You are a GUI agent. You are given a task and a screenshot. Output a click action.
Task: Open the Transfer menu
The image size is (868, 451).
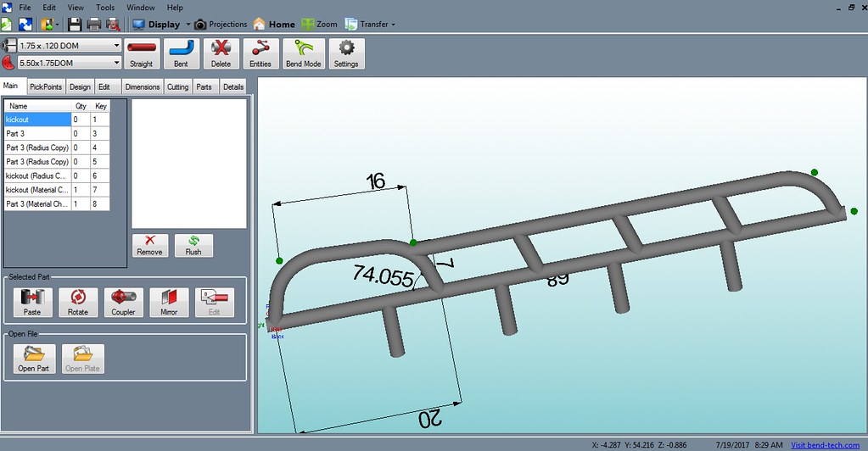[367, 25]
